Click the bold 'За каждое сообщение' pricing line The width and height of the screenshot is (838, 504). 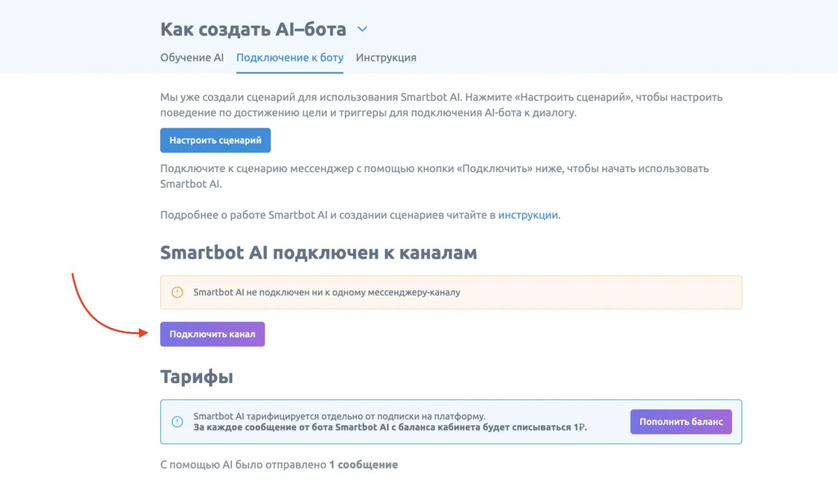(x=390, y=427)
